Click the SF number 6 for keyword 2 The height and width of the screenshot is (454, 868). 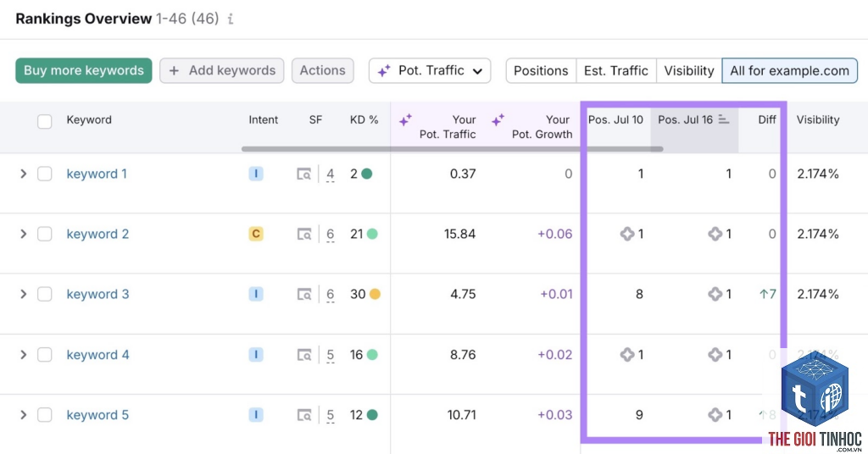[330, 235]
